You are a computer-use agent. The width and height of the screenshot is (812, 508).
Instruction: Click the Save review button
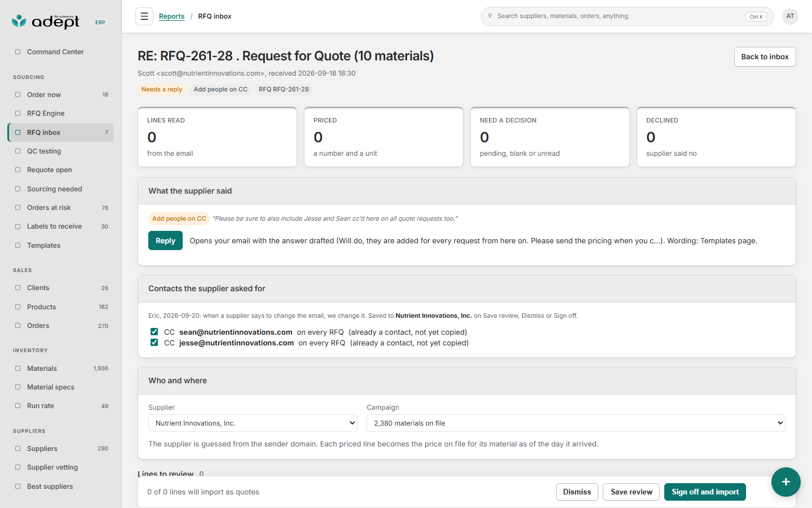tap(631, 492)
